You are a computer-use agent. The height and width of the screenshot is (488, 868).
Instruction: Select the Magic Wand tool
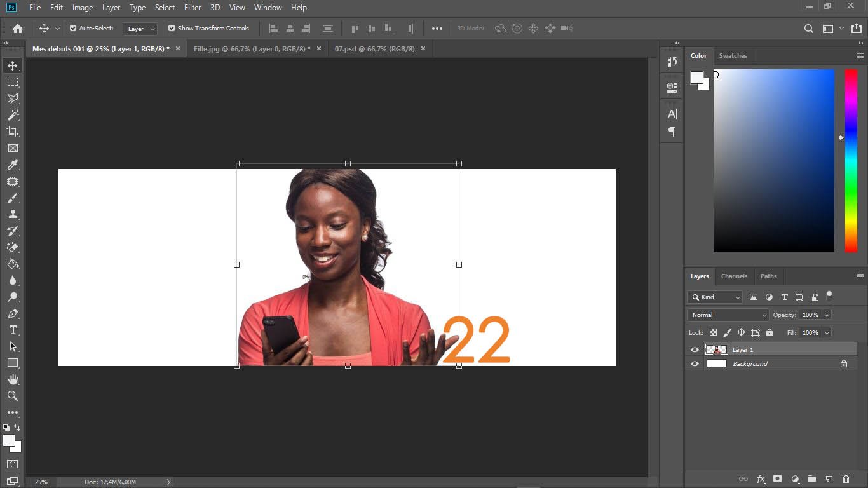tap(13, 115)
